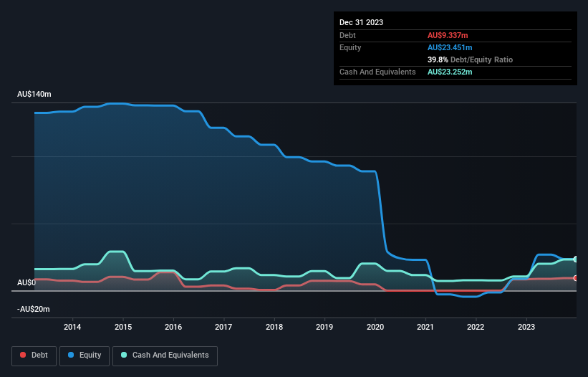Click the Debt label in tooltip
The image size is (588, 377).
347,35
